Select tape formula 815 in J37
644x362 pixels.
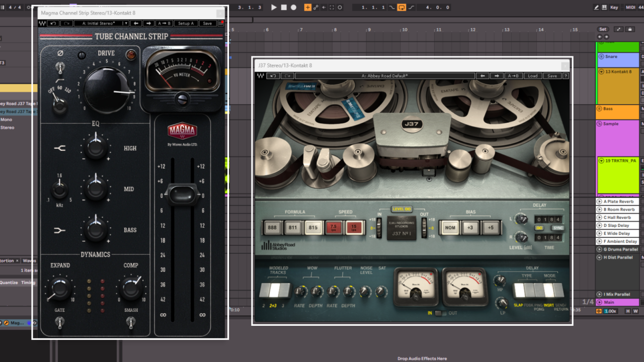[313, 227]
